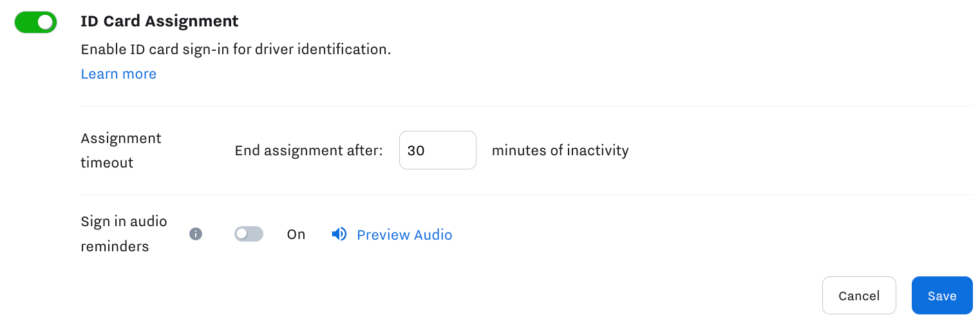Open the Learn more link
Screen dimensions: 980x326
[118, 74]
